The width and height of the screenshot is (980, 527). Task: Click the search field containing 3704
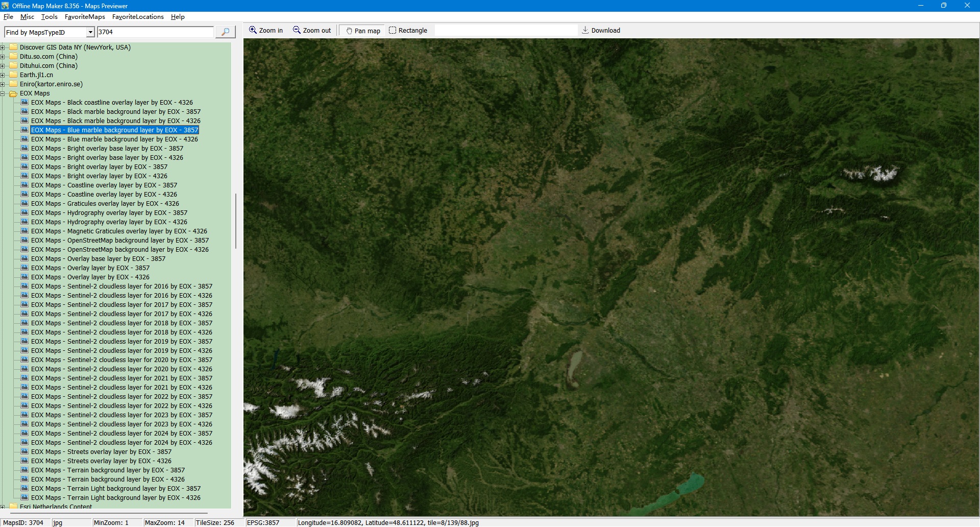(x=155, y=32)
